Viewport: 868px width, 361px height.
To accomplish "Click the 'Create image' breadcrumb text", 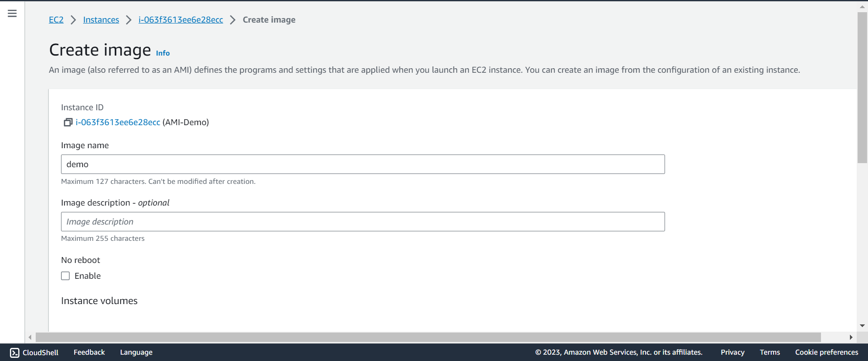I will coord(269,20).
